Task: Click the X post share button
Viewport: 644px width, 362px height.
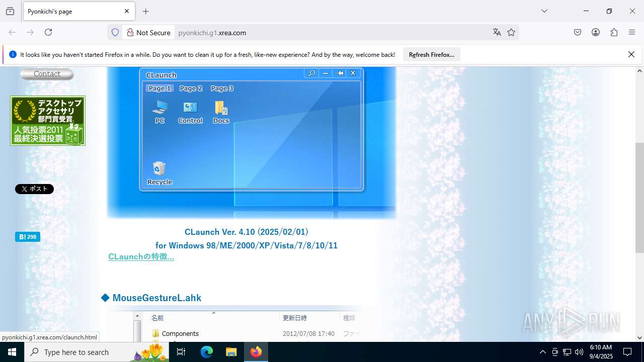Action: pos(34,189)
